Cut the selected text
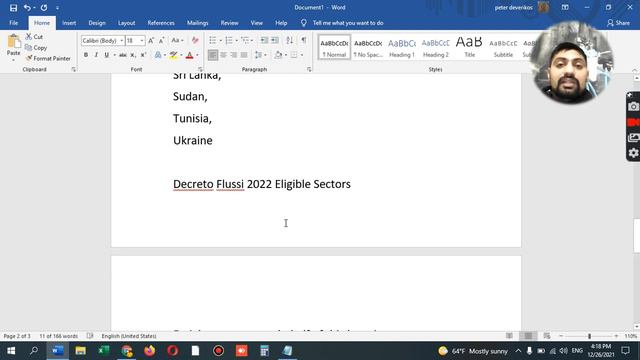640x360 pixels. tap(34, 37)
